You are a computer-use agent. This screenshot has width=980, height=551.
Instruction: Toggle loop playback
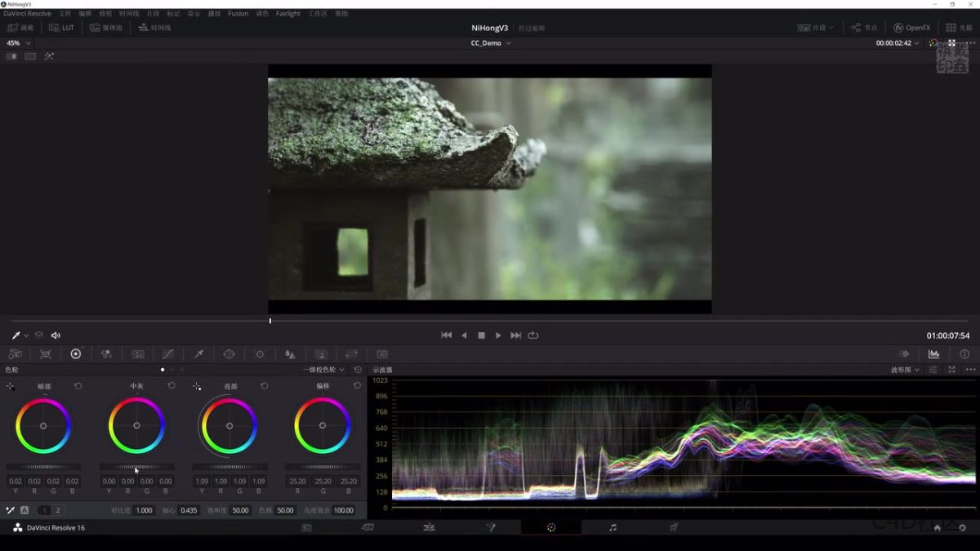tap(533, 335)
